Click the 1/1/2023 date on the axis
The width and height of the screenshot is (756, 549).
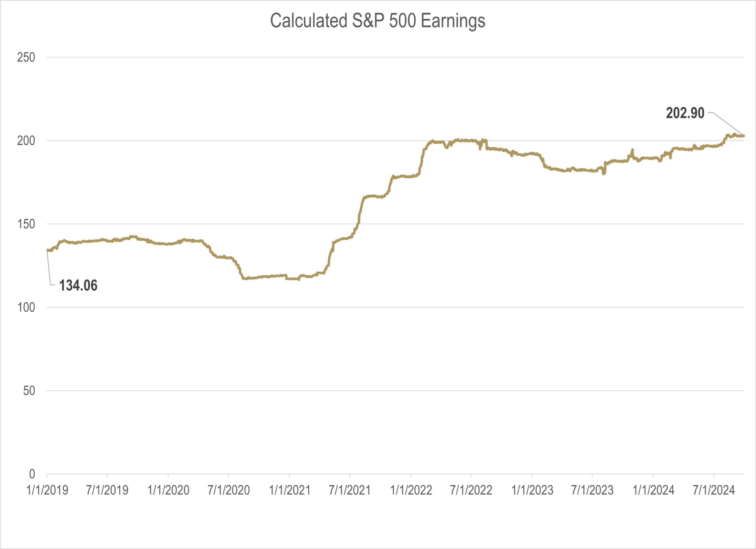click(532, 490)
